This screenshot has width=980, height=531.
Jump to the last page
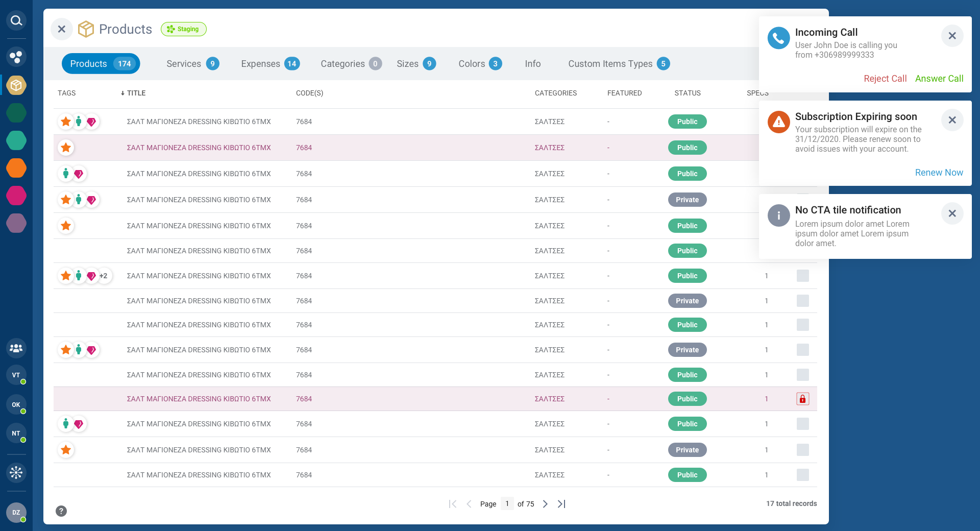[x=561, y=504]
